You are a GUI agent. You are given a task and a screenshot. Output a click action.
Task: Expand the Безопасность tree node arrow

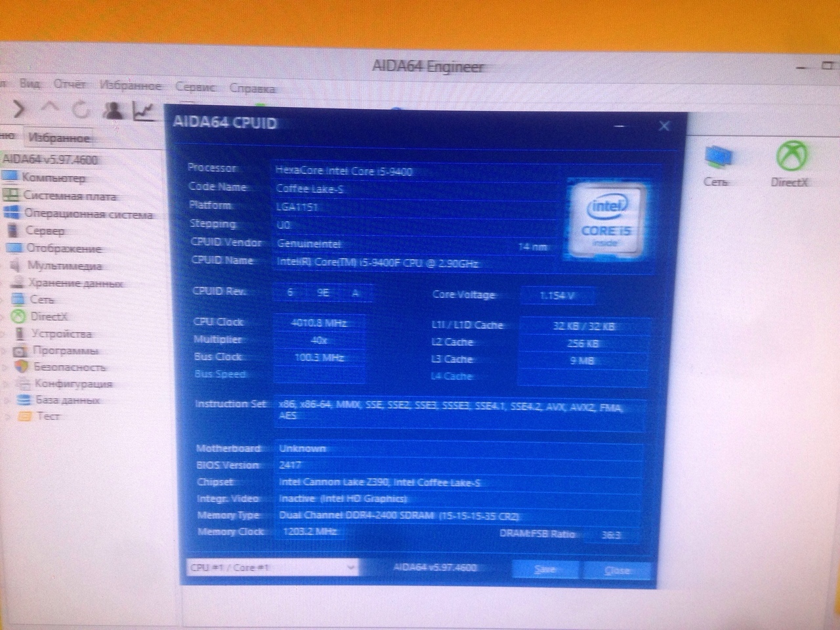click(x=6, y=367)
